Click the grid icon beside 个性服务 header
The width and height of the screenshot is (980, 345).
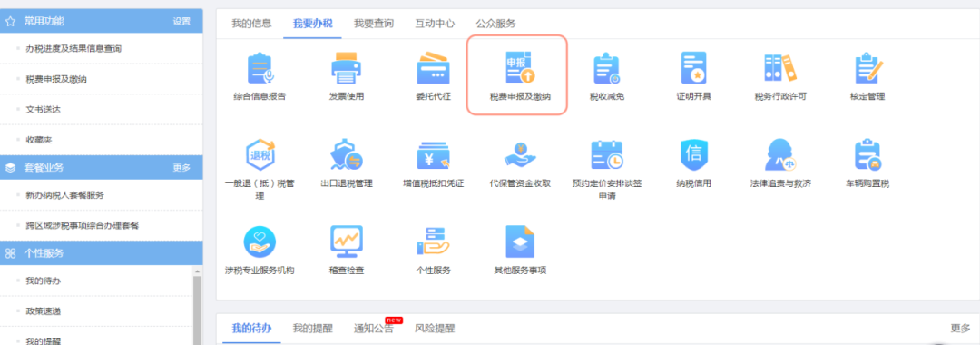[x=11, y=253]
